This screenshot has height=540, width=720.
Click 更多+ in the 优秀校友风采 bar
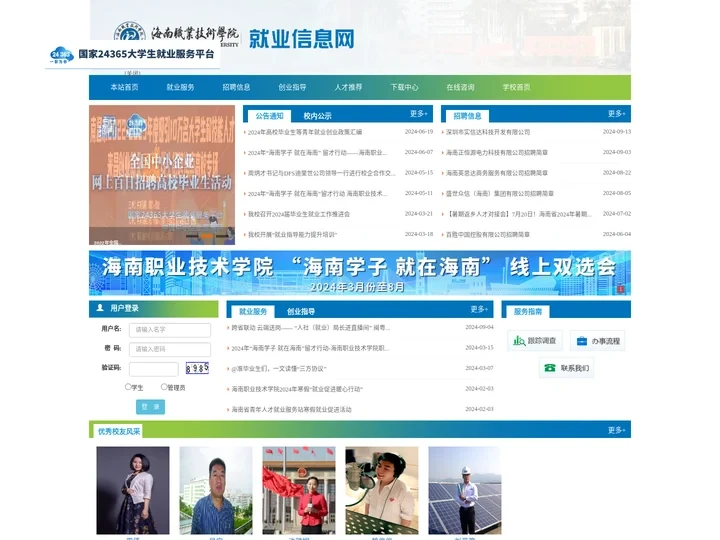pyautogui.click(x=616, y=430)
